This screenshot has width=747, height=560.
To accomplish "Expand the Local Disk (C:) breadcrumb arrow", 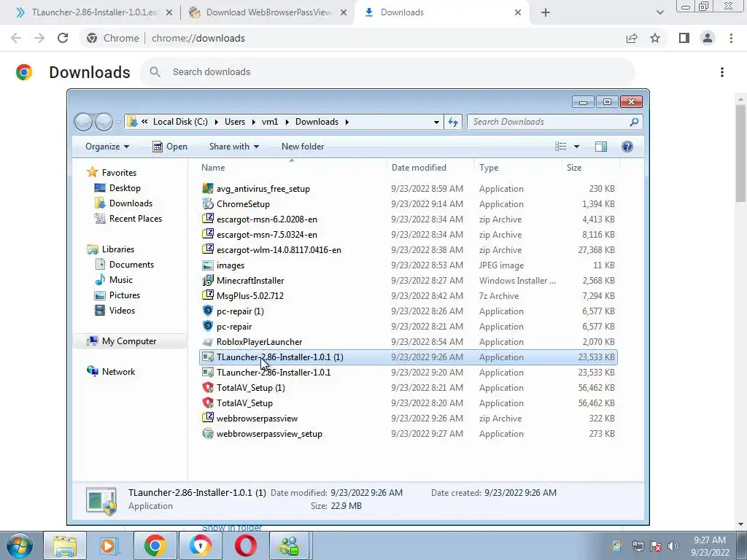I will [x=216, y=122].
